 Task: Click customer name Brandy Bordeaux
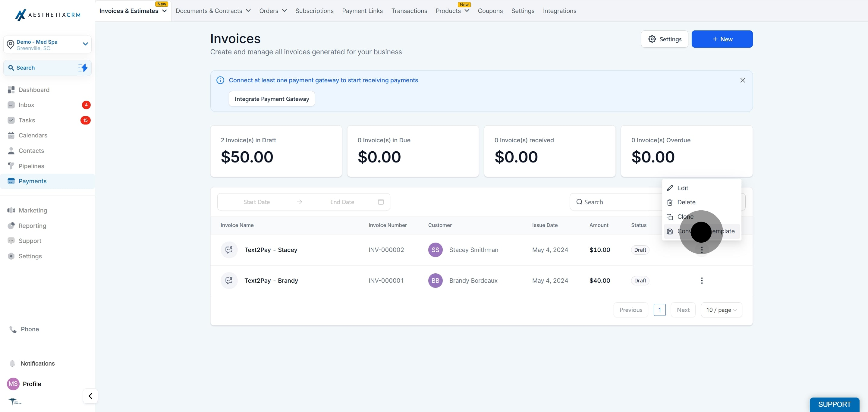click(x=473, y=281)
